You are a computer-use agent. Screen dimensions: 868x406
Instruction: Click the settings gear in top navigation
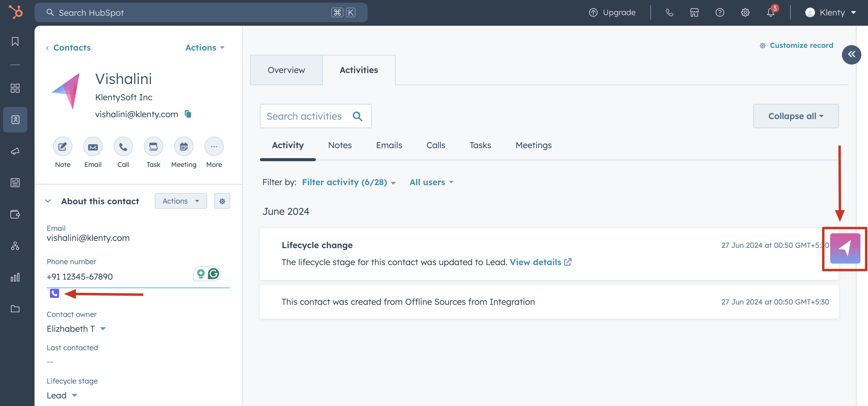[745, 12]
